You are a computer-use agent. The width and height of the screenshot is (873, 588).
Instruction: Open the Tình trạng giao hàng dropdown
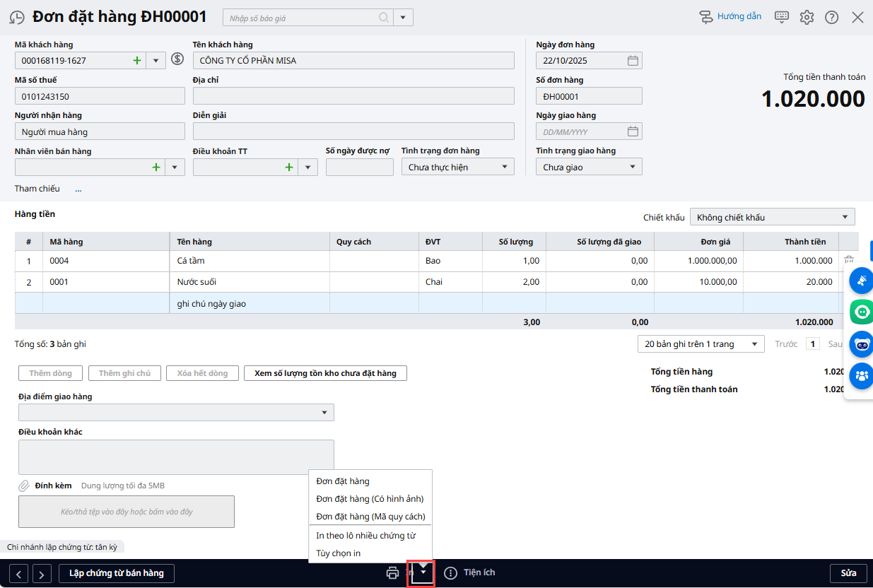tap(632, 167)
